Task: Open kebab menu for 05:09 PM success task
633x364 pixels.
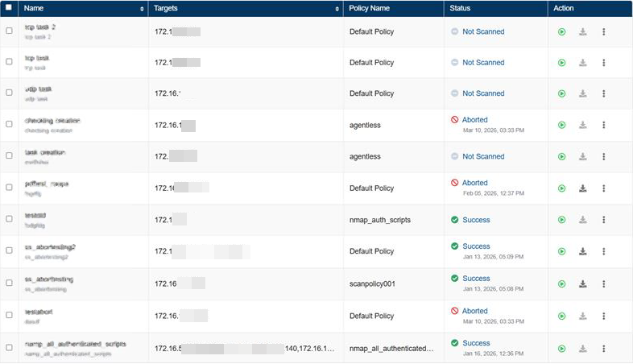Action: point(603,251)
